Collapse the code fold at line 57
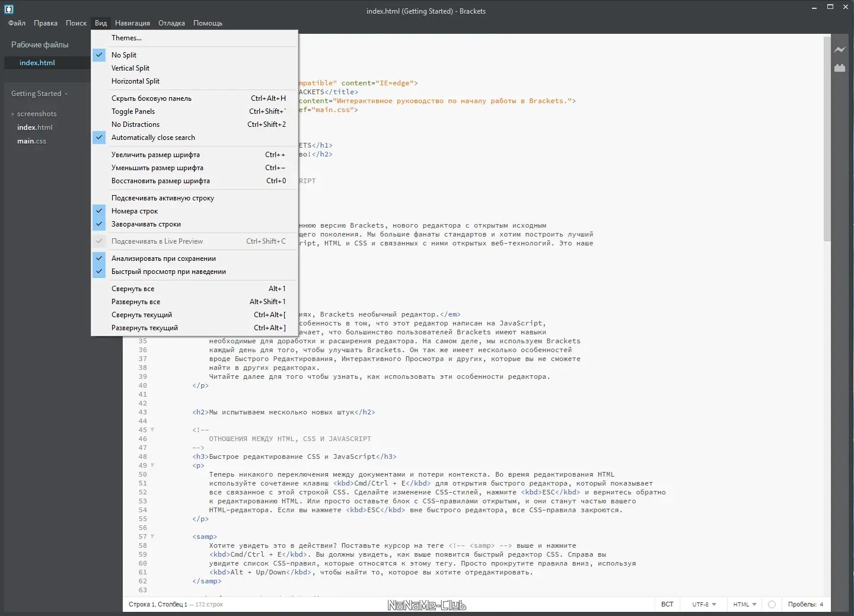Image resolution: width=854 pixels, height=616 pixels. (152, 537)
